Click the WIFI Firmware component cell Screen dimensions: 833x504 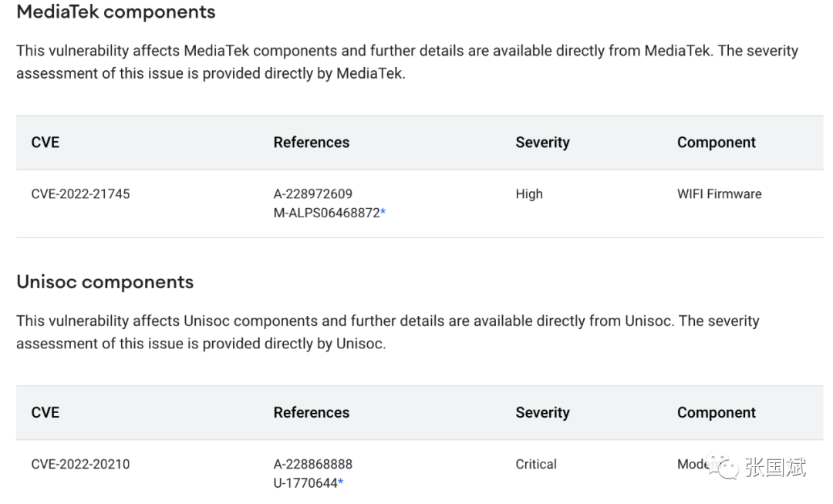coord(719,194)
